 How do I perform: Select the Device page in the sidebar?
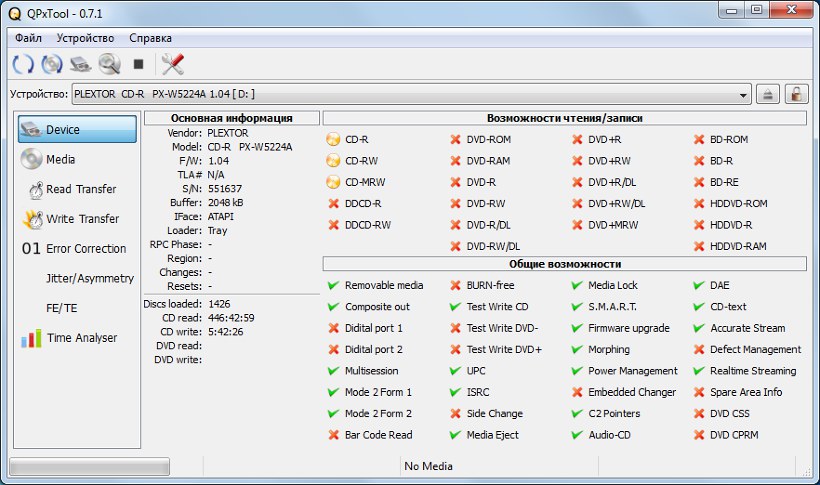pos(77,130)
